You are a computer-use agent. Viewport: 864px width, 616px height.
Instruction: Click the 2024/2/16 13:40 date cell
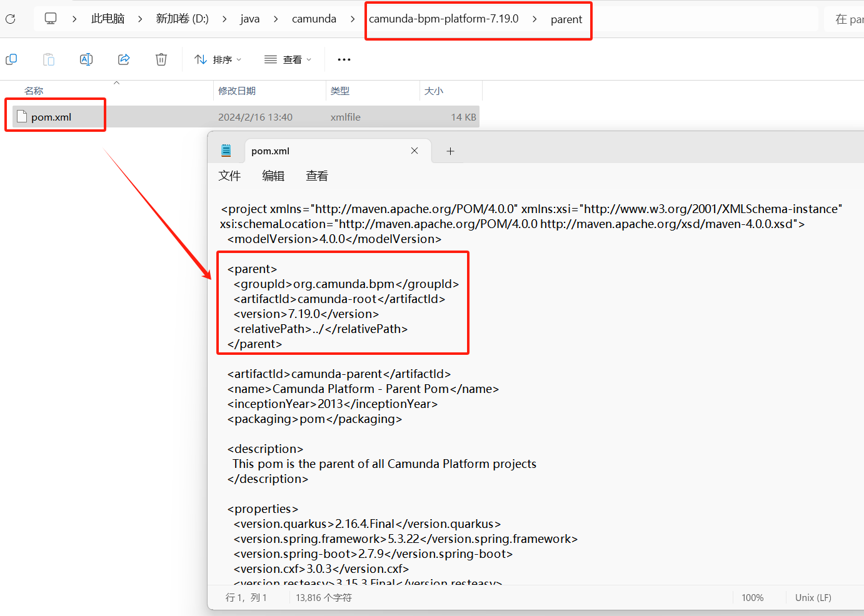255,117
